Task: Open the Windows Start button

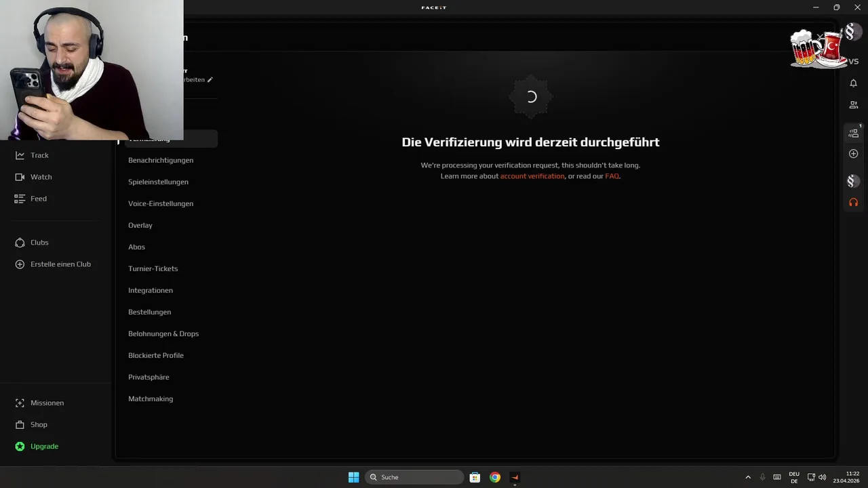Action: click(353, 477)
